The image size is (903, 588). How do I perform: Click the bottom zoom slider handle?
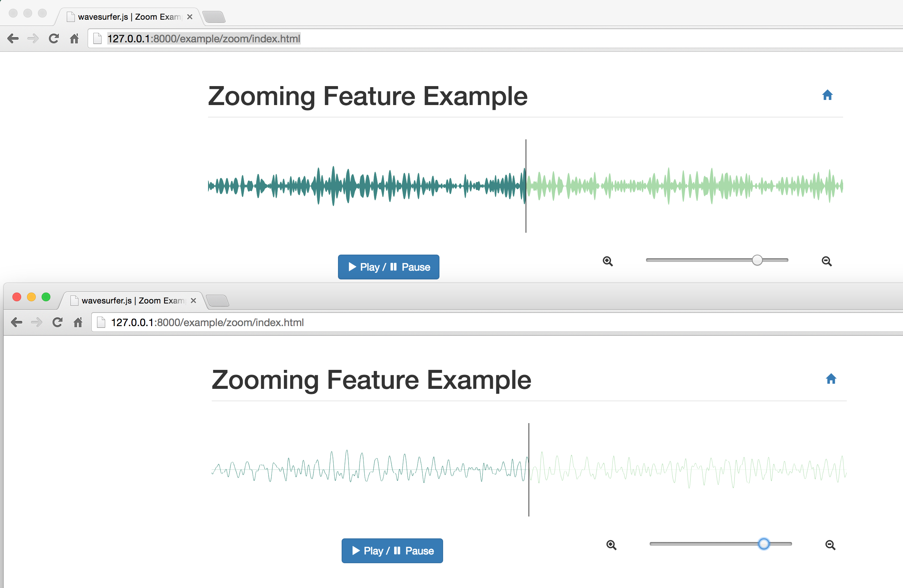[x=763, y=543]
